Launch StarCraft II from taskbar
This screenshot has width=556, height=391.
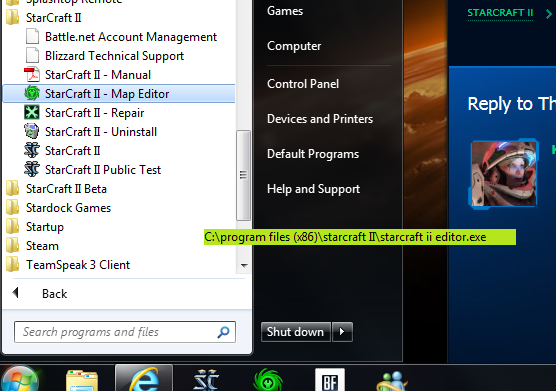point(206,380)
